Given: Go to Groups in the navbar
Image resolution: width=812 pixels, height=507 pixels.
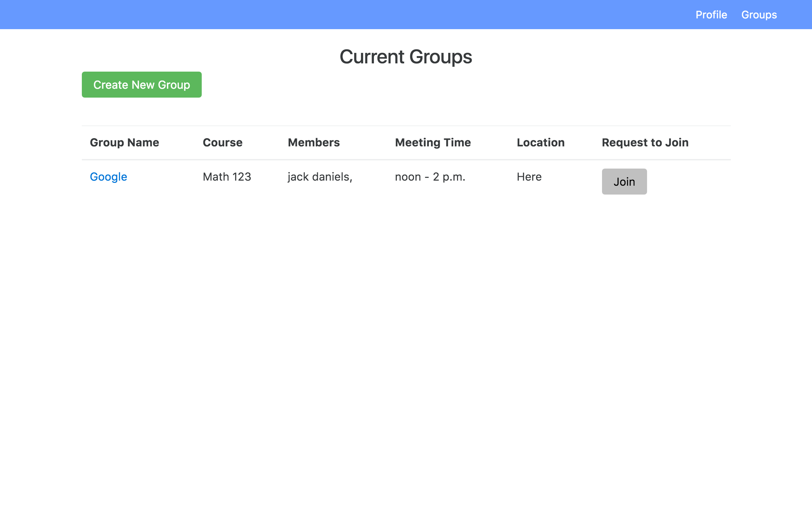Looking at the screenshot, I should point(759,15).
